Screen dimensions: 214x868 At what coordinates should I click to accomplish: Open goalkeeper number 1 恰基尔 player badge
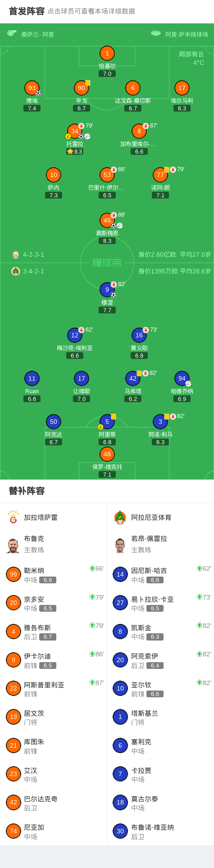[x=107, y=53]
